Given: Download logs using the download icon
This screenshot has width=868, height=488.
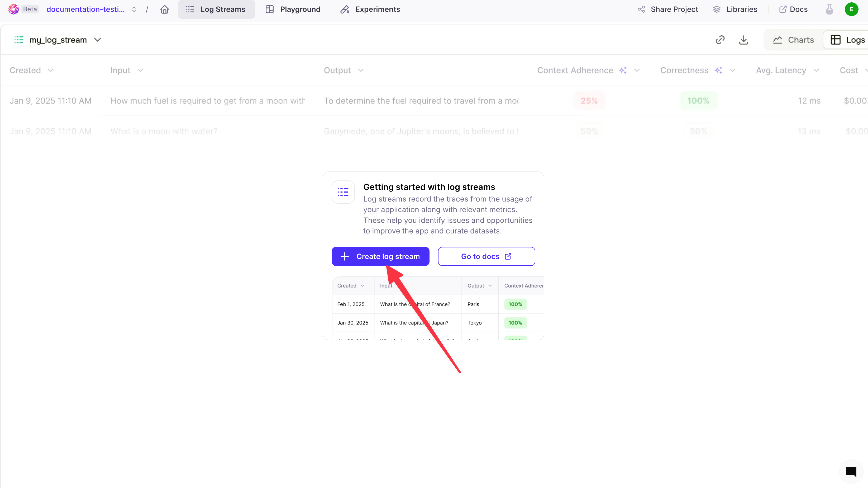Looking at the screenshot, I should [744, 40].
